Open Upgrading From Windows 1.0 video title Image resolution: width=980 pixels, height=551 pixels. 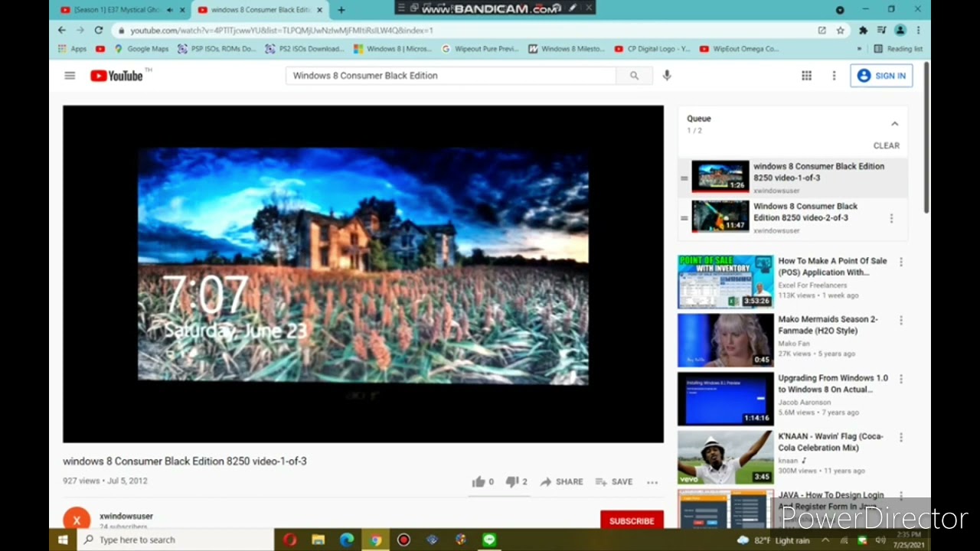tap(833, 383)
